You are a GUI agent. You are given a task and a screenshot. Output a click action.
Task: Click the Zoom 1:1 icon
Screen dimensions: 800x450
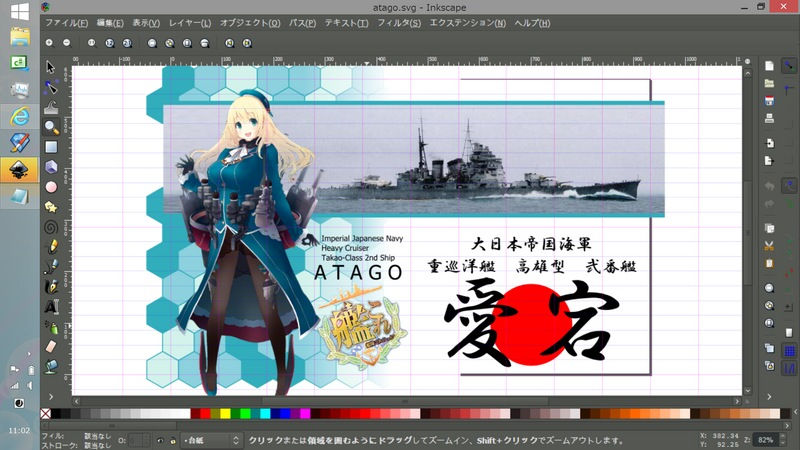pyautogui.click(x=91, y=43)
